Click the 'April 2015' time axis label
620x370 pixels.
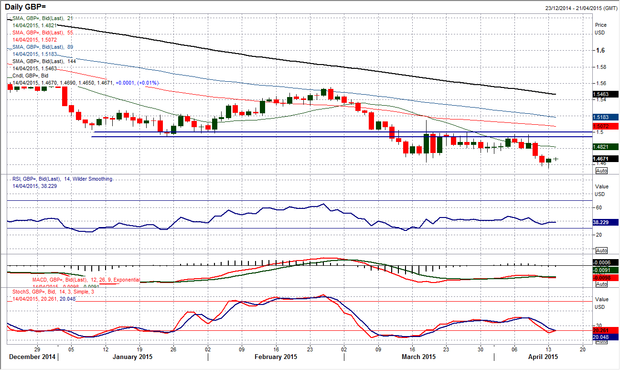coord(543,357)
